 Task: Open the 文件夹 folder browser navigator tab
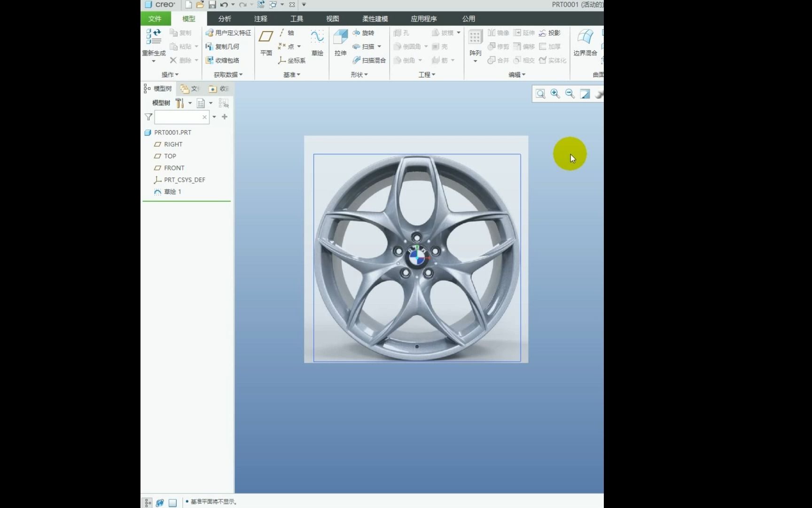point(190,88)
